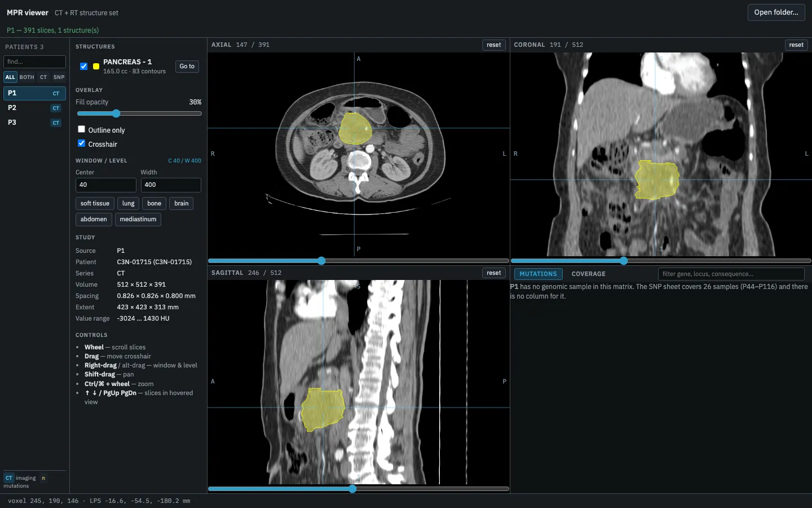Viewport: 812px width, 508px height.
Task: Click the patient ID C3N-01715 text
Action: pos(155,262)
